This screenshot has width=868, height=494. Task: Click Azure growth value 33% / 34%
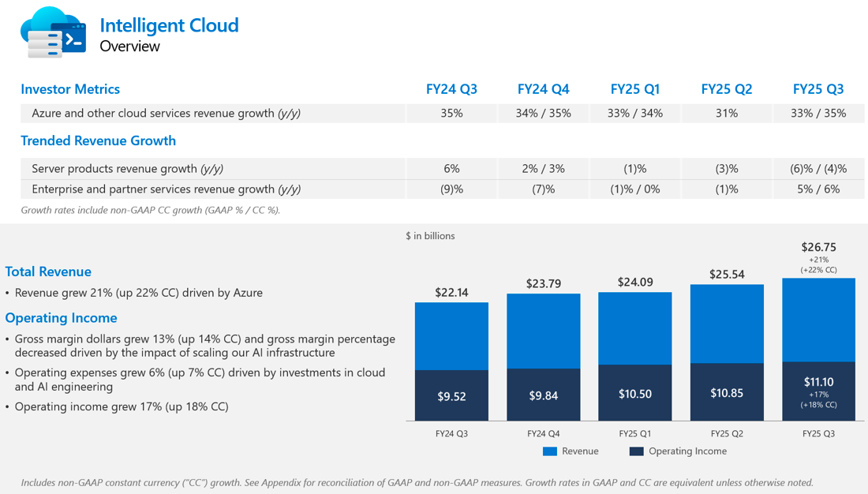pyautogui.click(x=635, y=114)
